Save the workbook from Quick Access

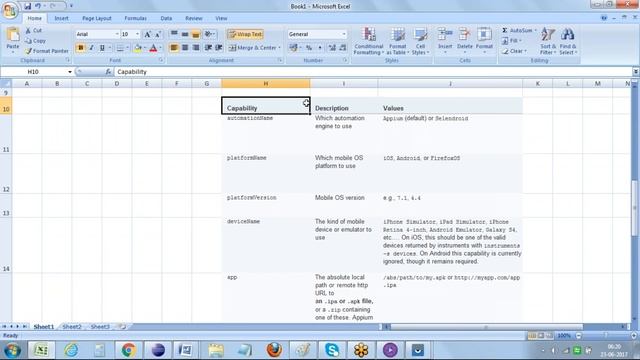27,6
